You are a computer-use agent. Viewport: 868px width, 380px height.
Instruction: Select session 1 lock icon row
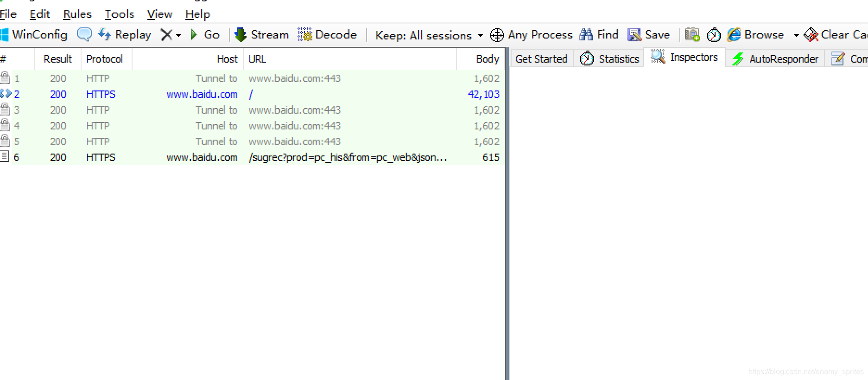(5, 77)
